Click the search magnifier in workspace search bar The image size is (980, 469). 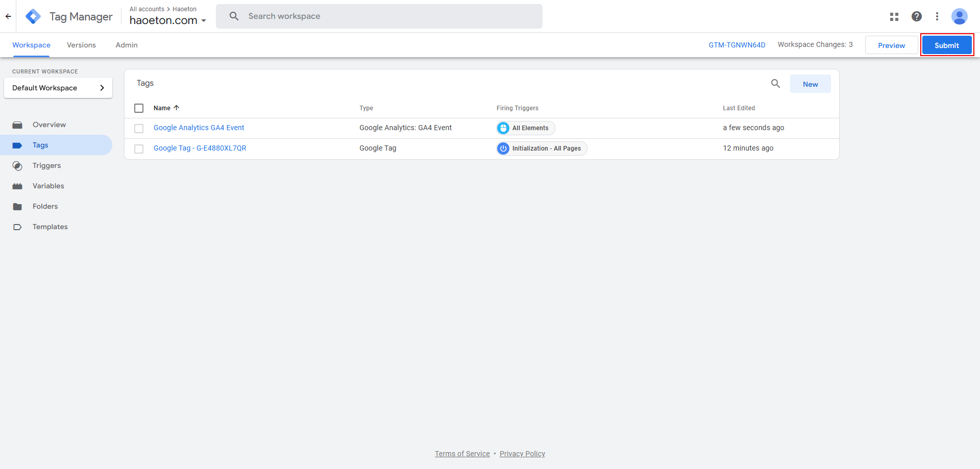click(234, 16)
